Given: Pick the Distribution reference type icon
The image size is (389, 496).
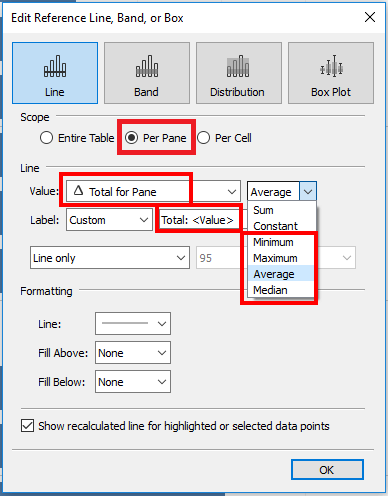Looking at the screenshot, I should (x=239, y=73).
